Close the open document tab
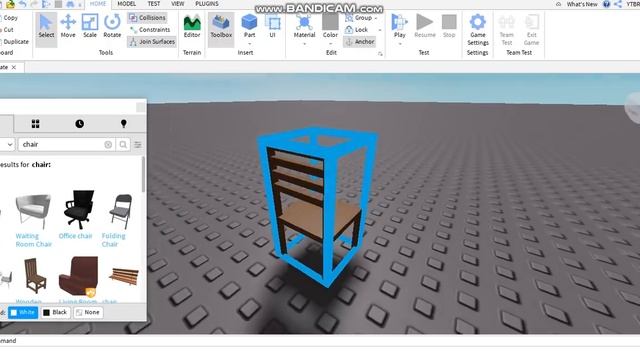The height and width of the screenshot is (360, 640). [x=13, y=67]
